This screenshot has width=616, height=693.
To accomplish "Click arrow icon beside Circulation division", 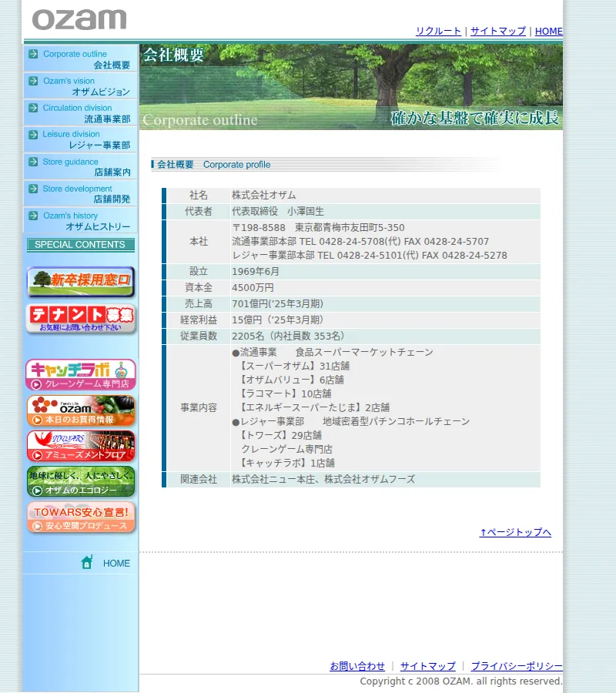I will point(33,108).
